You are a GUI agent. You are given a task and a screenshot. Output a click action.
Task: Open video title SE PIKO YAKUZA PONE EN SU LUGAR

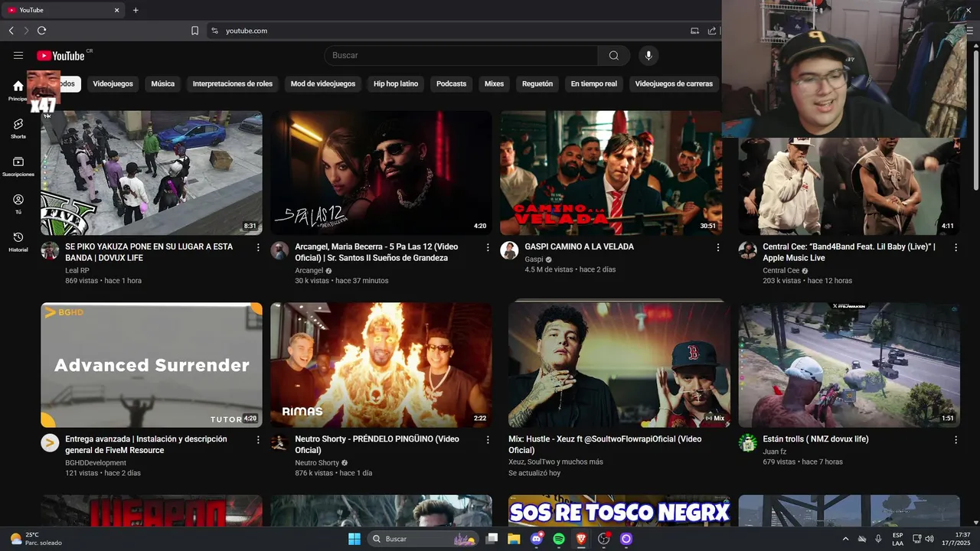[149, 252]
